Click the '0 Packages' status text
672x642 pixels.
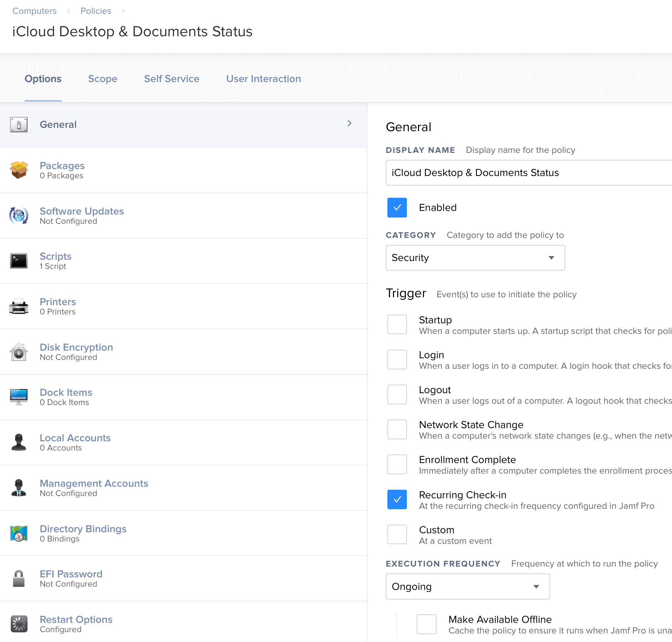[62, 176]
